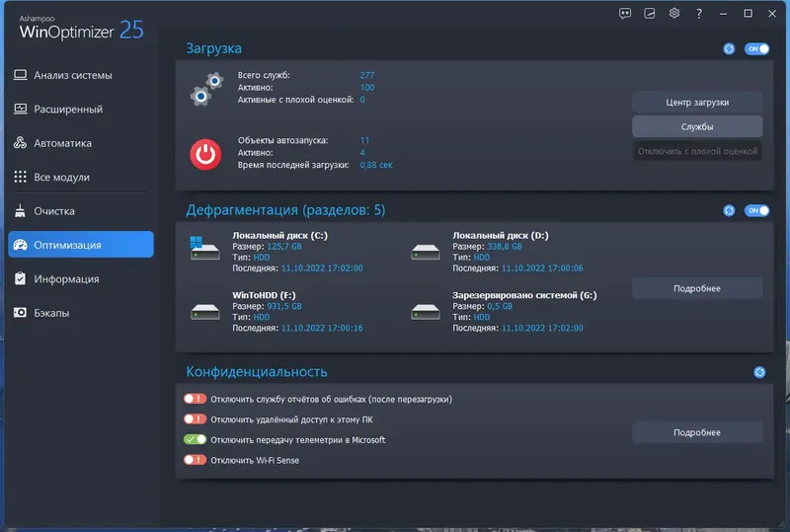The height and width of the screenshot is (532, 790).
Task: Click the chart icon beside Расширенный
Action: point(20,109)
